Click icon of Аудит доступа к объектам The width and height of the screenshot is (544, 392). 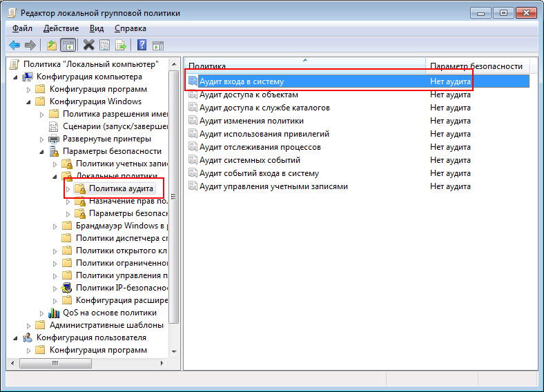(193, 95)
